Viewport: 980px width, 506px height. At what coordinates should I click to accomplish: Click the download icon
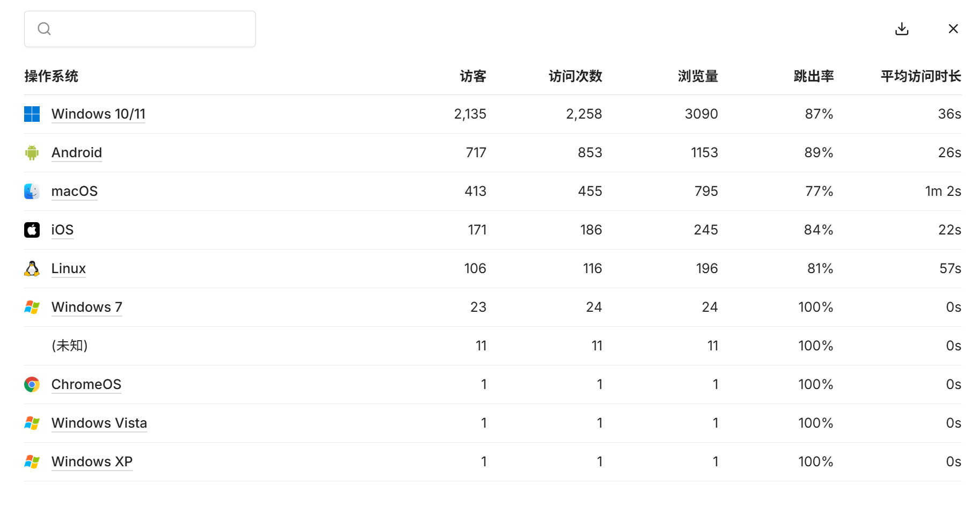tap(902, 29)
